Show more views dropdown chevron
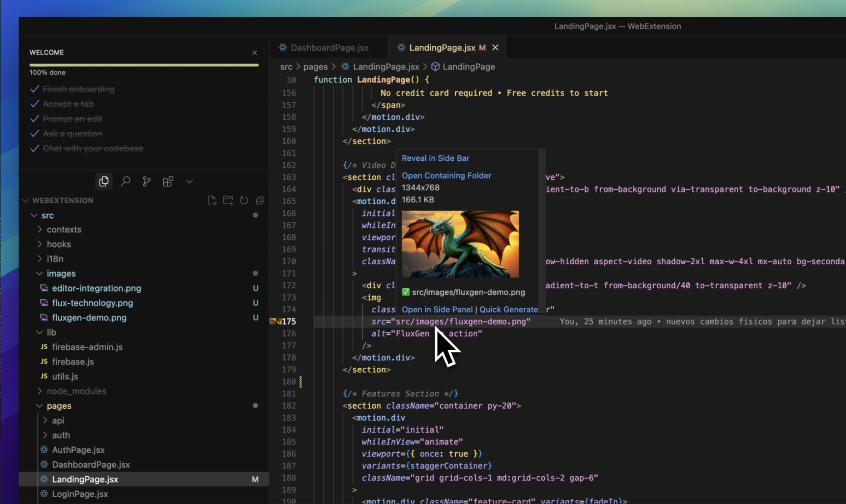 tap(189, 182)
